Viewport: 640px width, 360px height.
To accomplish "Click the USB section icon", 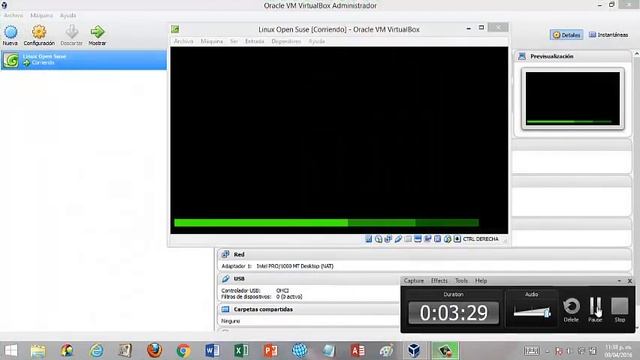I will (225, 279).
